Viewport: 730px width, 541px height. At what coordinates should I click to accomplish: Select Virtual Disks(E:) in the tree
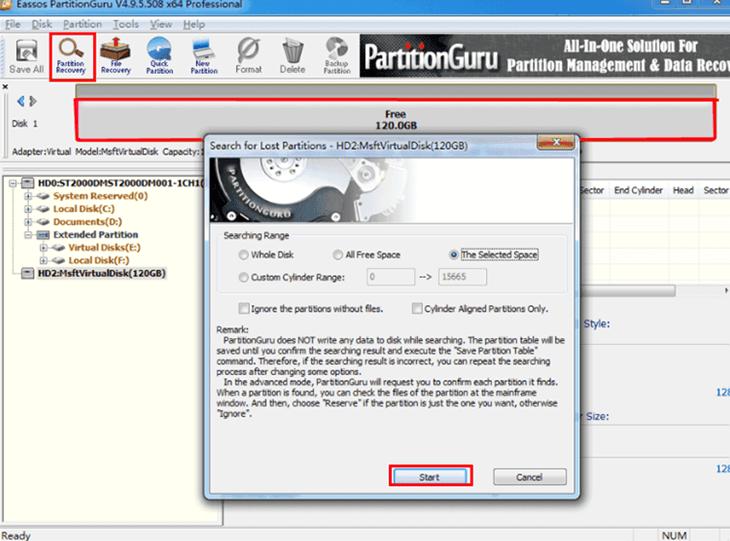104,248
